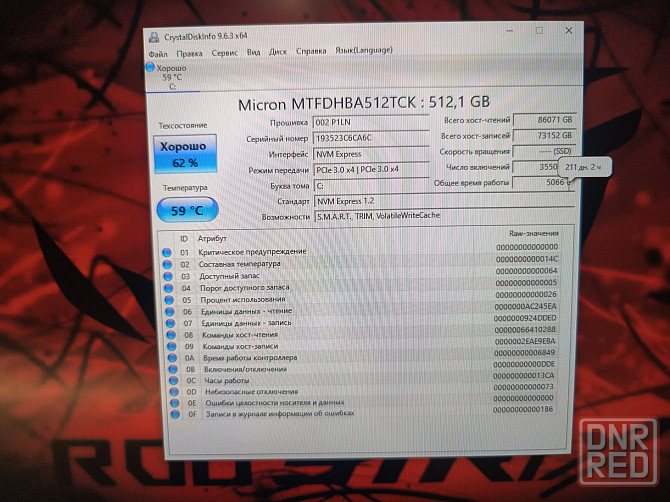Click the Атрибут column header
This screenshot has height=502, width=670.
tap(212, 238)
